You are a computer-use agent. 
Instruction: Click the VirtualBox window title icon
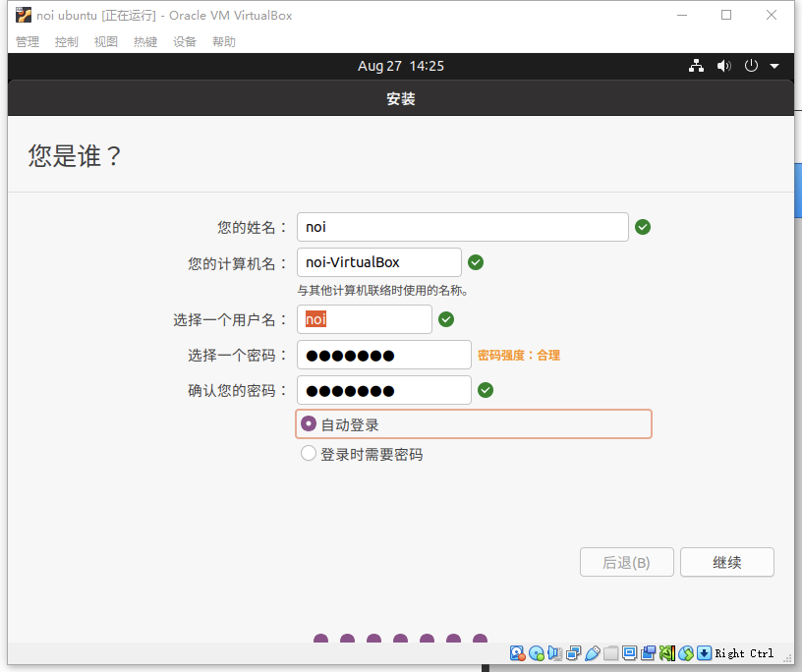pos(23,16)
